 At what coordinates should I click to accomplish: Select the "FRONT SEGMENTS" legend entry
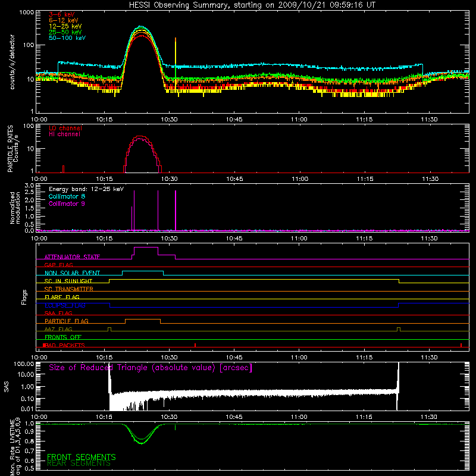point(82,457)
